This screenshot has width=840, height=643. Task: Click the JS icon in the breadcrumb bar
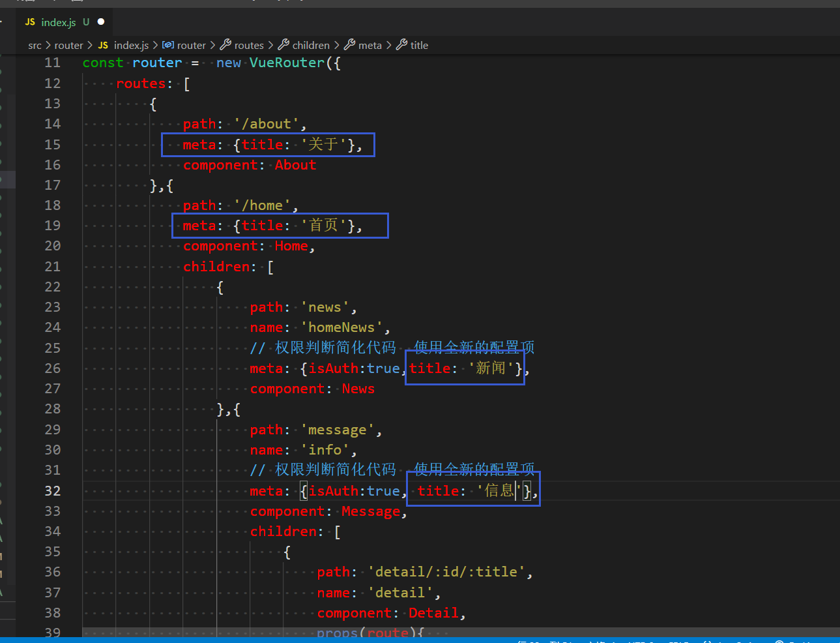(x=103, y=45)
